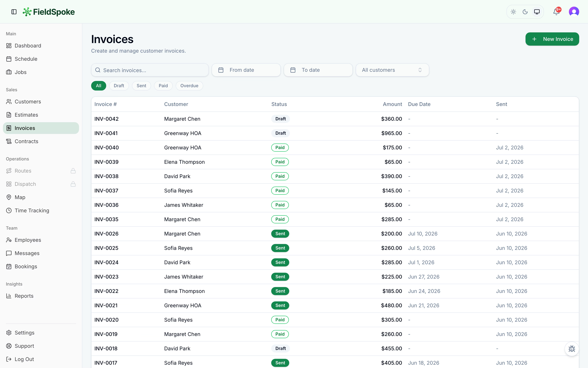The height and width of the screenshot is (368, 588).
Task: Filter by Draft status
Action: [119, 86]
